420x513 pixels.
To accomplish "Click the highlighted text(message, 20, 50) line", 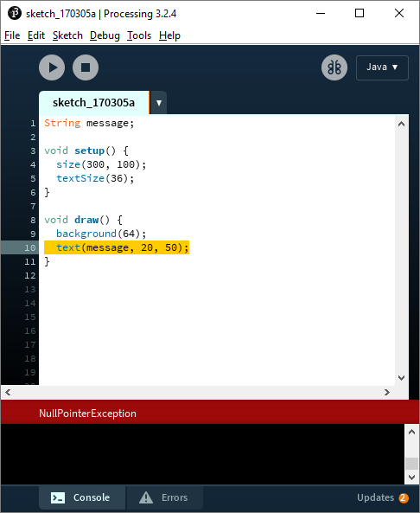I will pyautogui.click(x=117, y=247).
